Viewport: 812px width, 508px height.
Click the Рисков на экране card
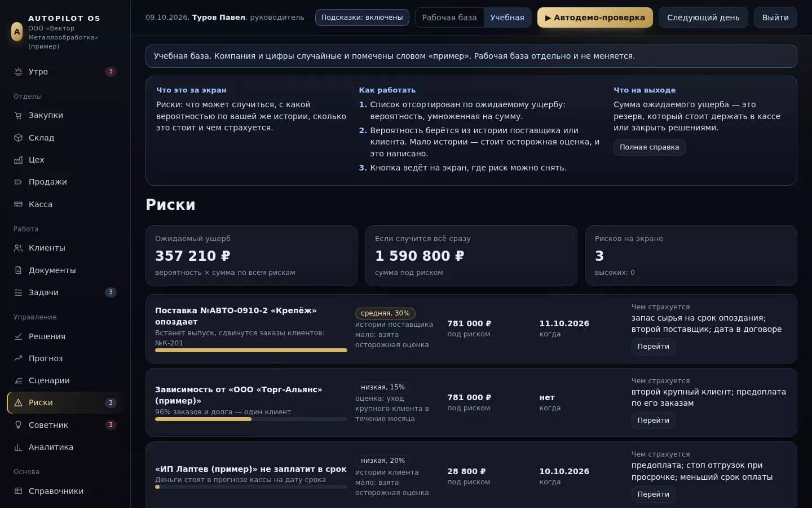[x=691, y=256]
